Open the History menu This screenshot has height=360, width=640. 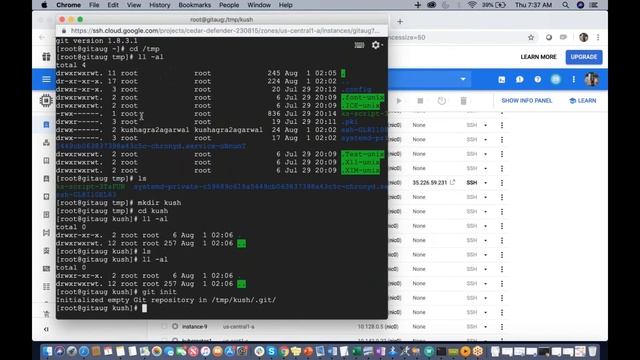[159, 5]
